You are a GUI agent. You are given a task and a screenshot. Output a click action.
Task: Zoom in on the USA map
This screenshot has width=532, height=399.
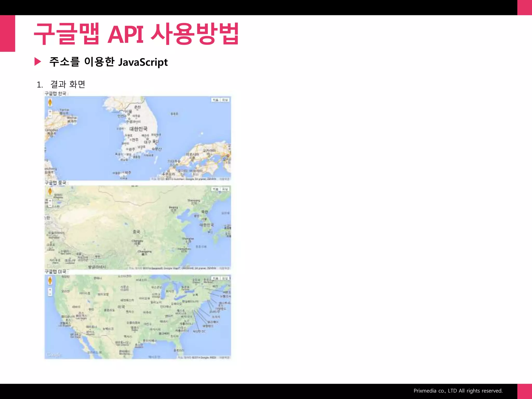pos(50,290)
